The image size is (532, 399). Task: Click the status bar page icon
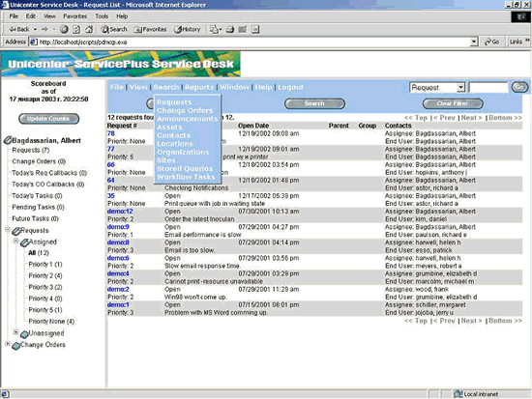point(5,394)
